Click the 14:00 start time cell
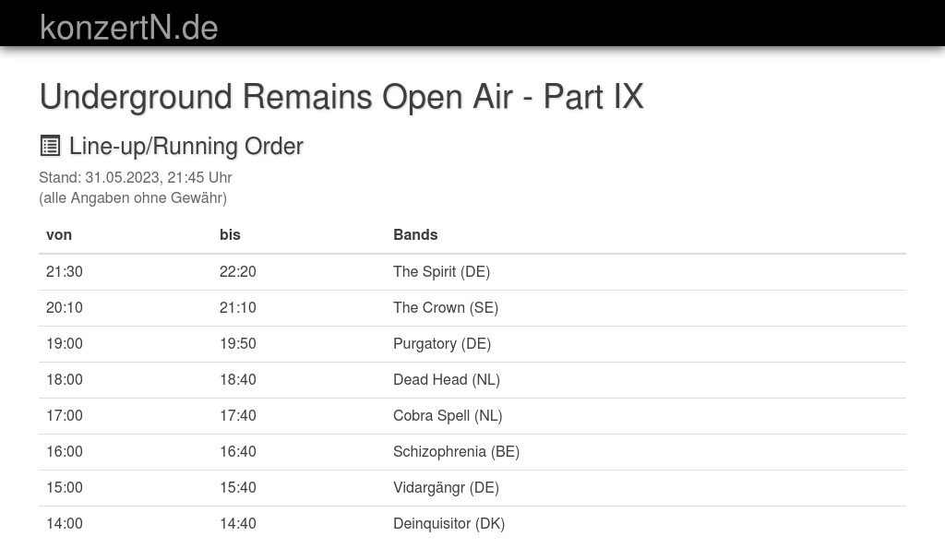 point(65,523)
